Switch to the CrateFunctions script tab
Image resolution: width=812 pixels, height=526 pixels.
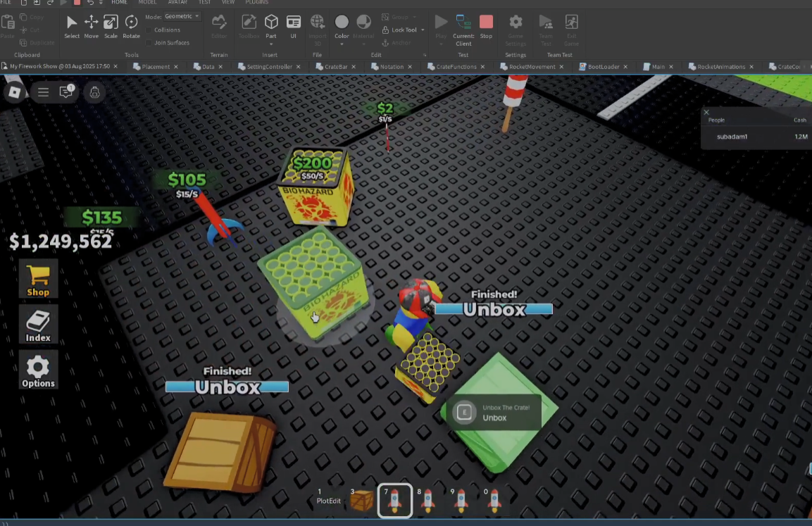[x=456, y=67]
